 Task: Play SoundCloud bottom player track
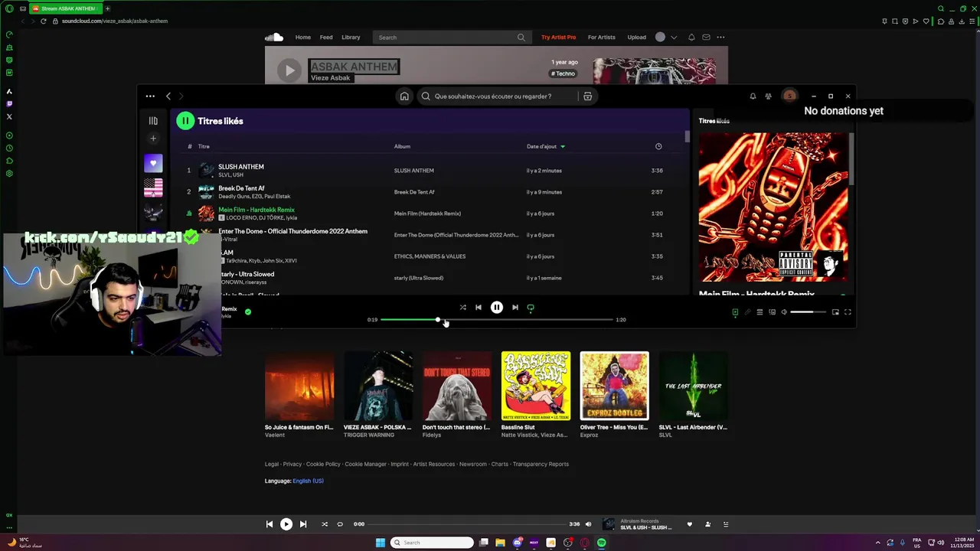[x=286, y=524]
